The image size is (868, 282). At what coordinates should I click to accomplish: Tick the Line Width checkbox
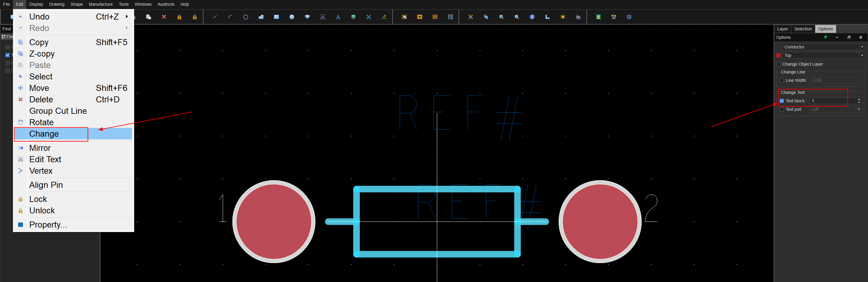pos(782,80)
